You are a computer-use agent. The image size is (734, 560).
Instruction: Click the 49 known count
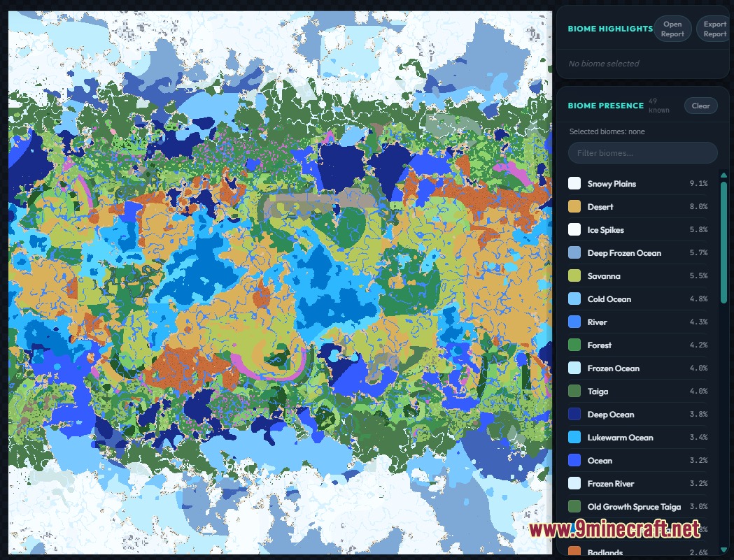[658, 106]
